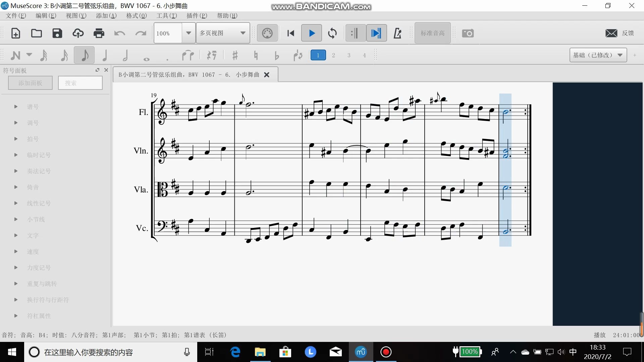Click the 标准音高 button

click(433, 33)
